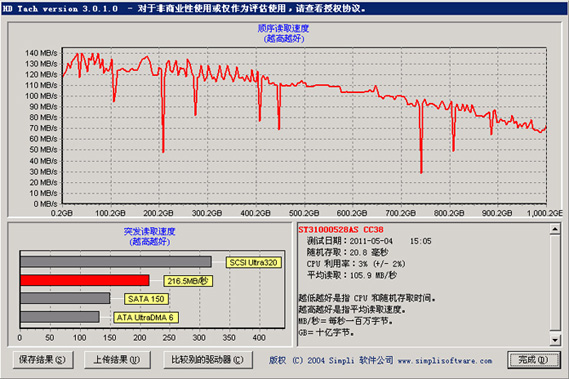Click the 随机存取 20.8 毫秒 line
569x379 pixels.
[348, 252]
